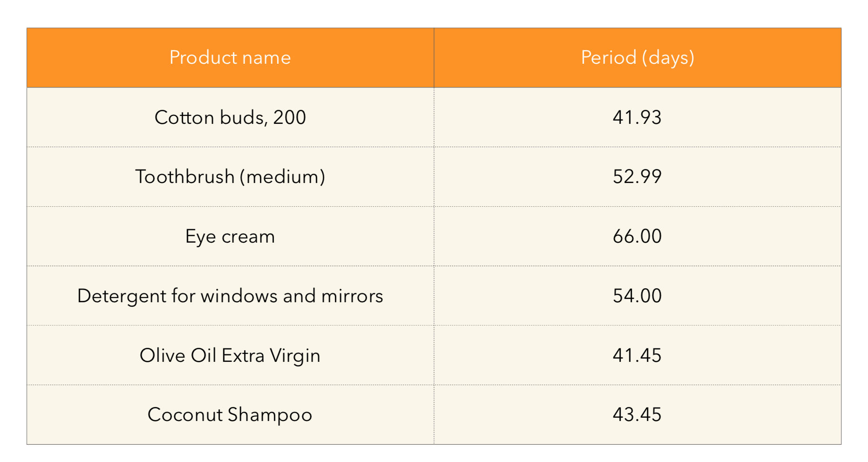
Task: Click Detergent for windows and mirrors cell
Action: pyautogui.click(x=230, y=296)
